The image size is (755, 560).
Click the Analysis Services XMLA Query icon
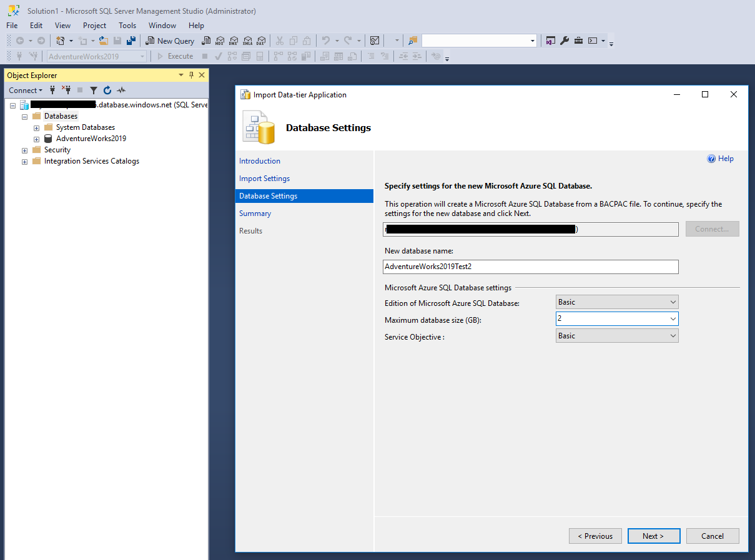pyautogui.click(x=247, y=41)
